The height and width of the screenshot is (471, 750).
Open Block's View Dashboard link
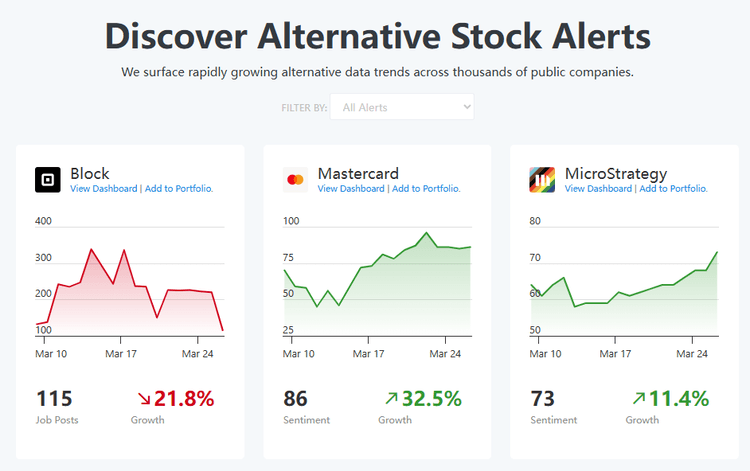(x=104, y=188)
